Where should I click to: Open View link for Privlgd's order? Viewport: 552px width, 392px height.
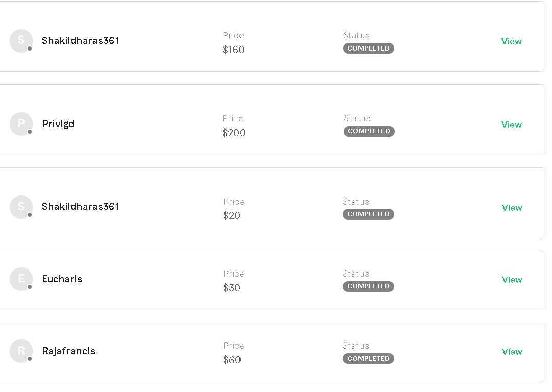[511, 125]
